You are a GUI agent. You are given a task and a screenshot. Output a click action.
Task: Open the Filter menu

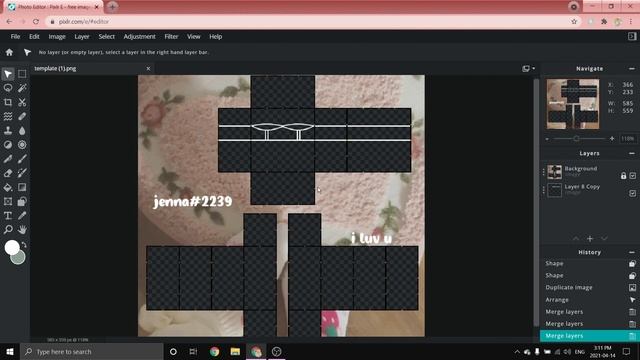pyautogui.click(x=171, y=36)
